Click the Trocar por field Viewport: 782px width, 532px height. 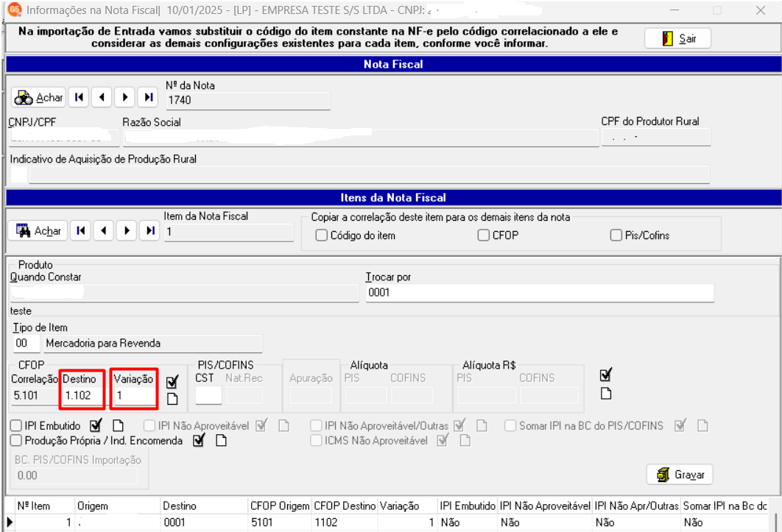tap(540, 293)
